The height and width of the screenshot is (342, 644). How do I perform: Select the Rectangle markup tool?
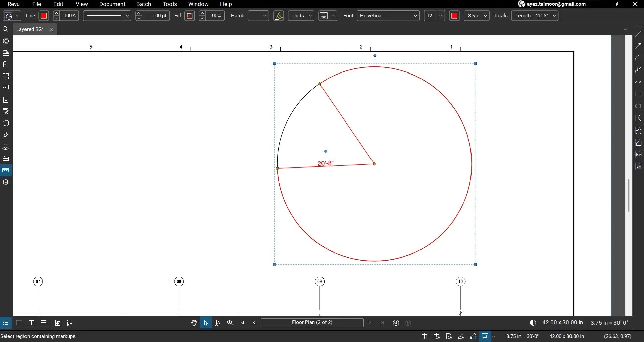coord(638,94)
